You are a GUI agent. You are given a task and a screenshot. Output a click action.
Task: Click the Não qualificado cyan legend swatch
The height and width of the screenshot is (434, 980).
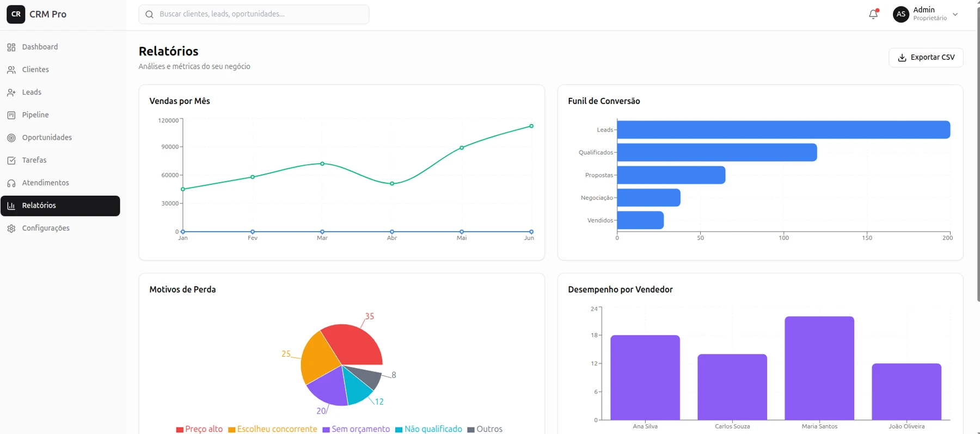(399, 430)
